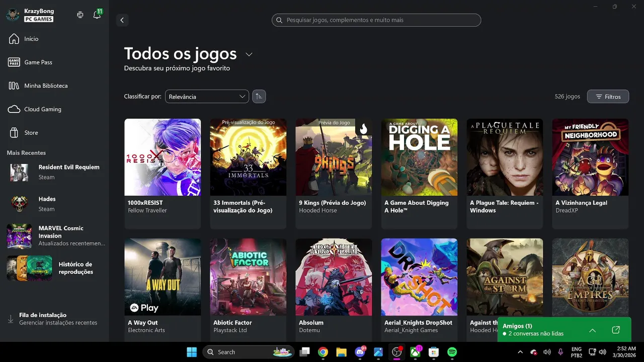Open KrazyBong profile avatar
The image size is (644, 362).
[x=13, y=15]
